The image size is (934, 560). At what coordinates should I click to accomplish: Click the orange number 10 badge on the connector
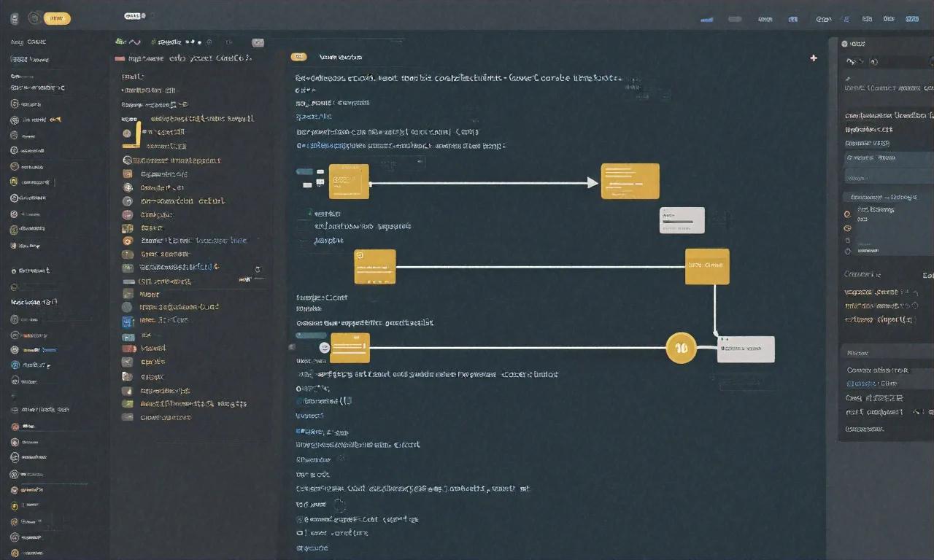(681, 348)
